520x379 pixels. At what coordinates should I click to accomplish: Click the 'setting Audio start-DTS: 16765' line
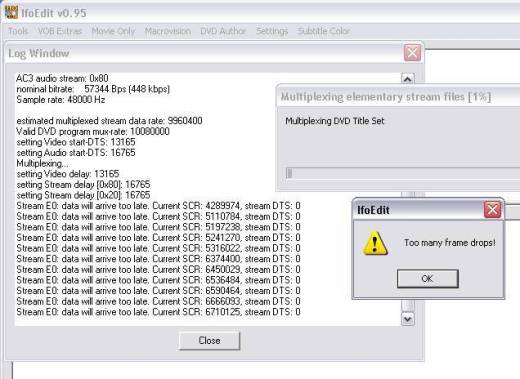(x=76, y=153)
